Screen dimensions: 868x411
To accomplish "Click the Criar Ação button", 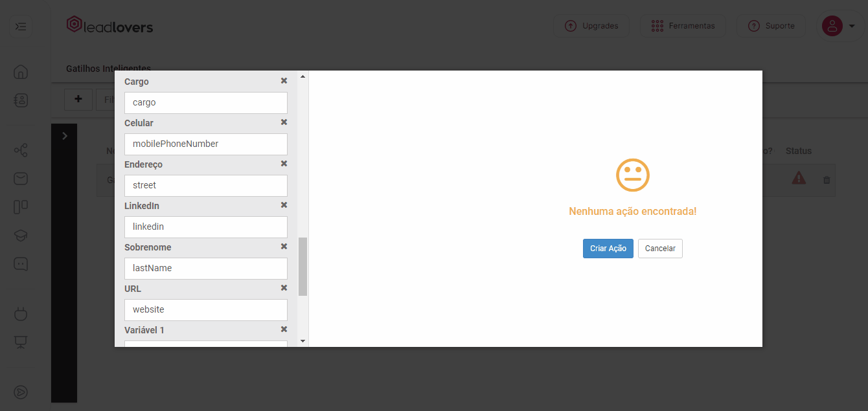I will [608, 249].
